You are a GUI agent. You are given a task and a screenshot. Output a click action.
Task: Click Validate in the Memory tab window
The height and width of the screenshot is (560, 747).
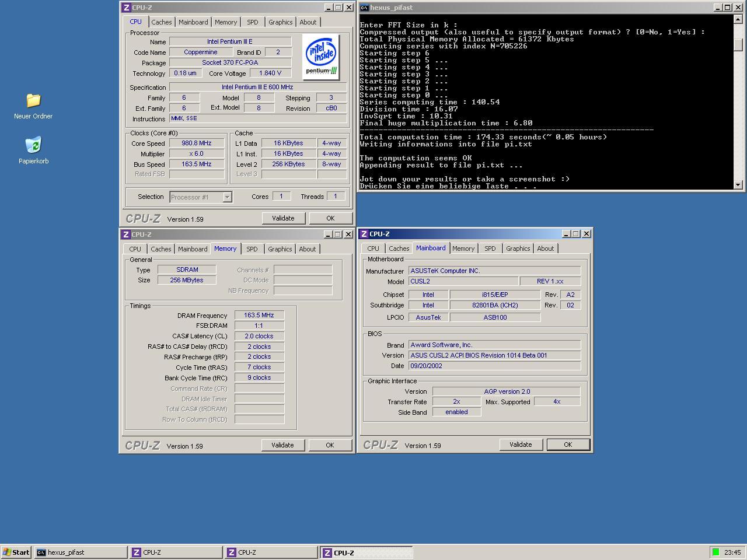point(282,445)
